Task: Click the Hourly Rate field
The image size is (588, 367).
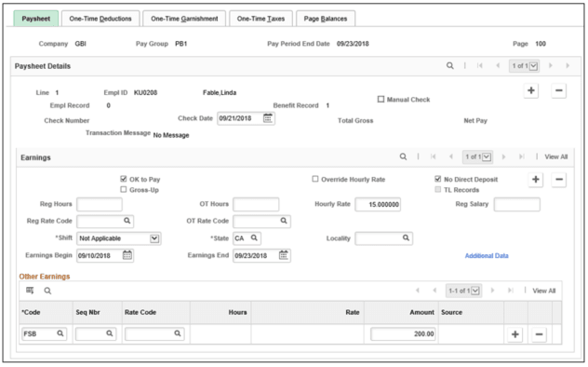Action: click(x=378, y=205)
